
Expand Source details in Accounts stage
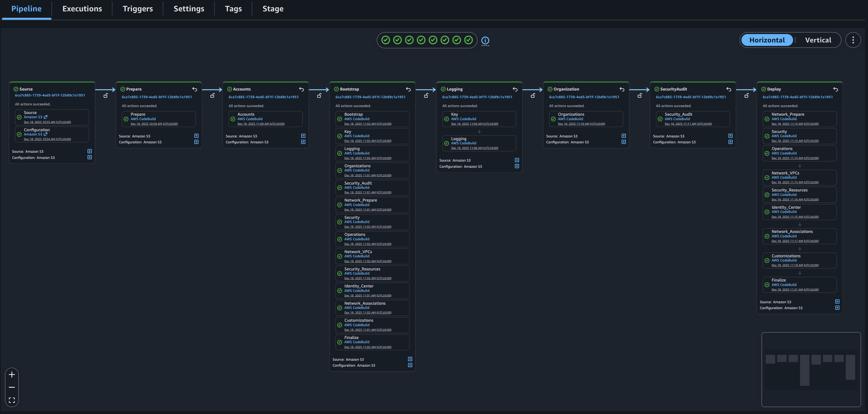tap(303, 136)
